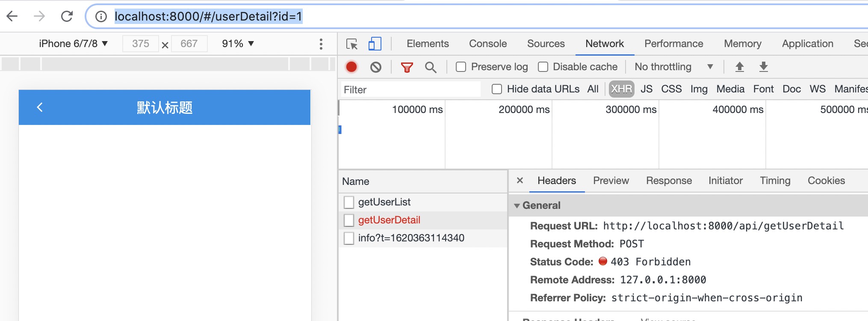Filter requests by XHR
The height and width of the screenshot is (321, 868).
click(621, 89)
